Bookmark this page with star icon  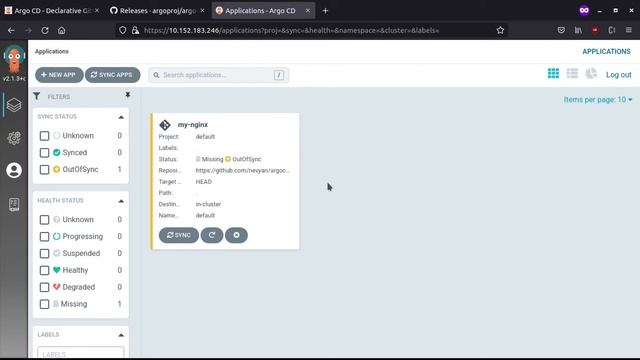[x=500, y=30]
